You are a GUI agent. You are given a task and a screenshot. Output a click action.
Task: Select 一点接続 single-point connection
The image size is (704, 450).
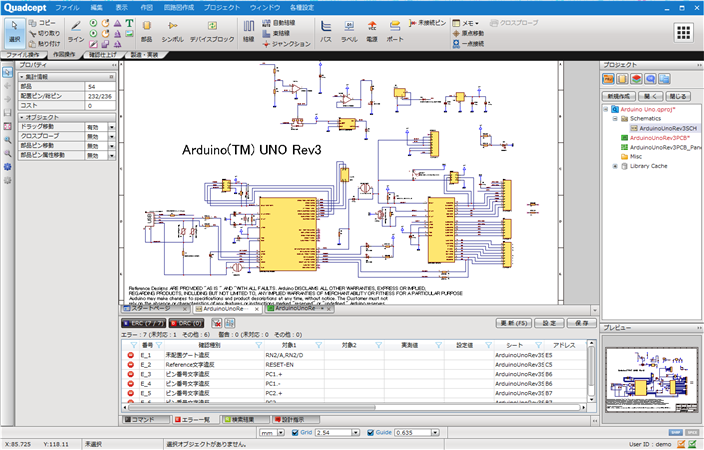click(468, 44)
